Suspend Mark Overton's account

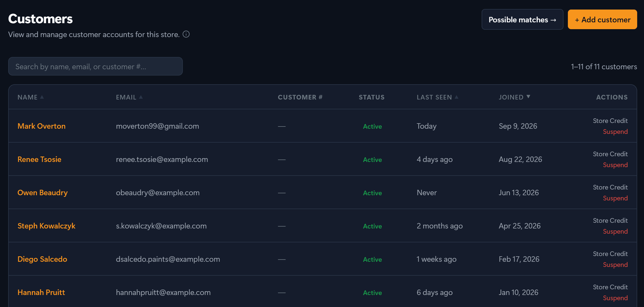tap(615, 132)
